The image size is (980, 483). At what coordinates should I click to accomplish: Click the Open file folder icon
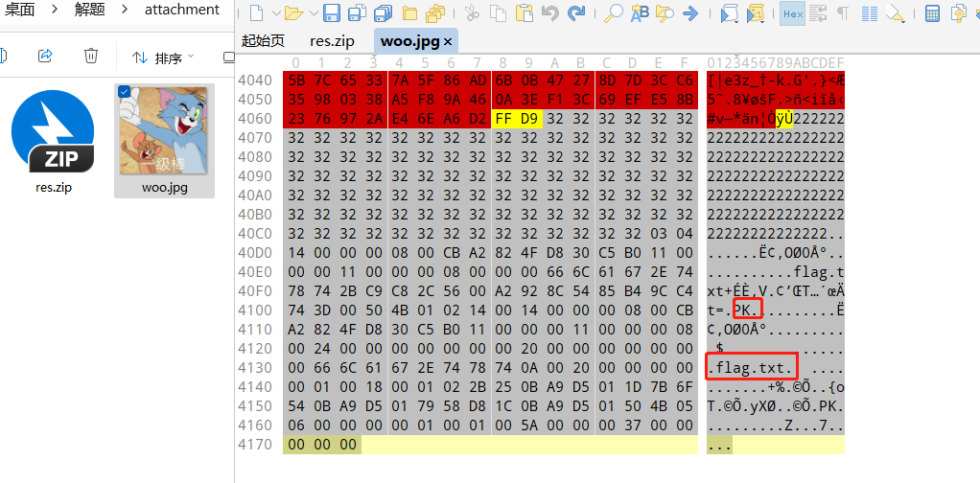(293, 13)
